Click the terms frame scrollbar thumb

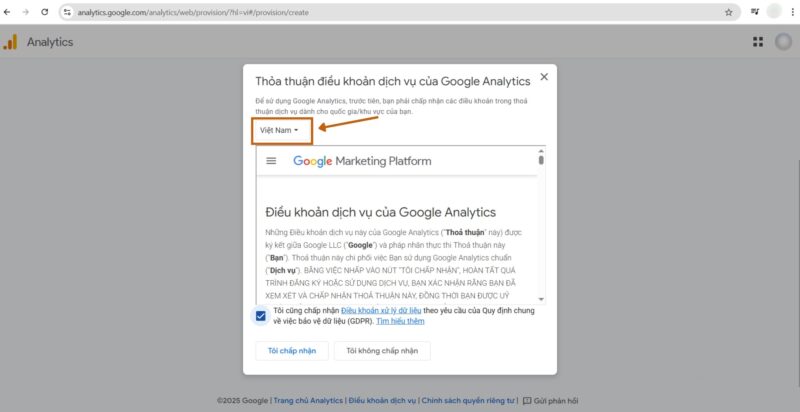point(541,160)
